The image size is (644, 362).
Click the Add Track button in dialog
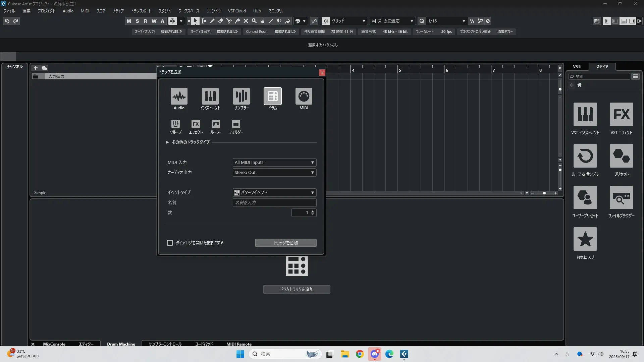click(x=285, y=243)
